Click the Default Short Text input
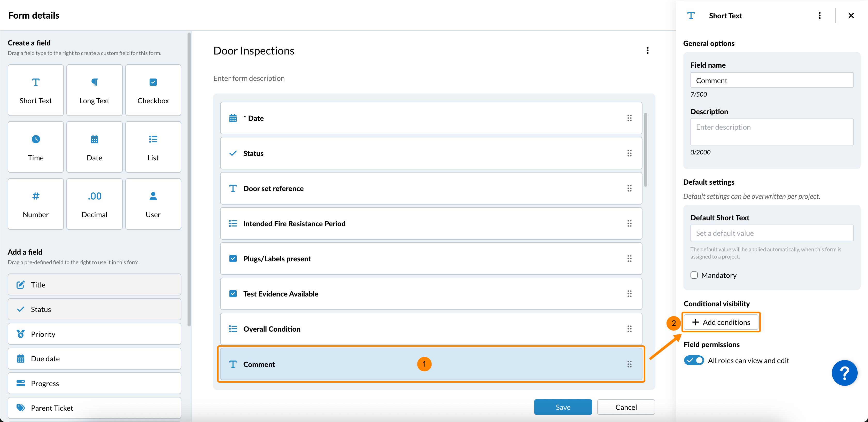Screen dimensions: 868x422 point(772,233)
